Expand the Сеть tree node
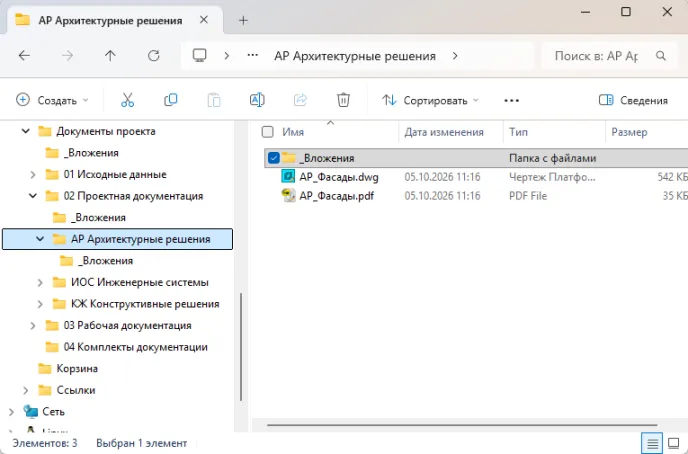688x454 pixels. [x=11, y=412]
